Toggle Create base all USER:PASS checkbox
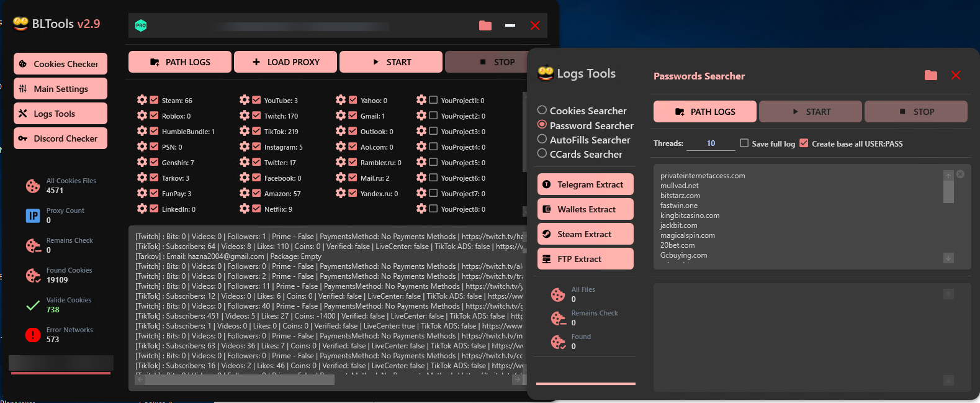 (804, 143)
